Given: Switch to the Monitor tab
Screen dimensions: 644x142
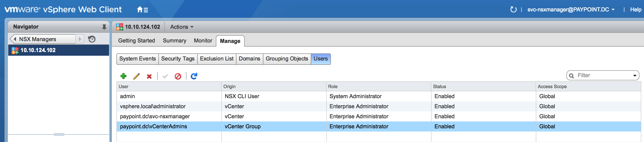Looking at the screenshot, I should point(203,41).
